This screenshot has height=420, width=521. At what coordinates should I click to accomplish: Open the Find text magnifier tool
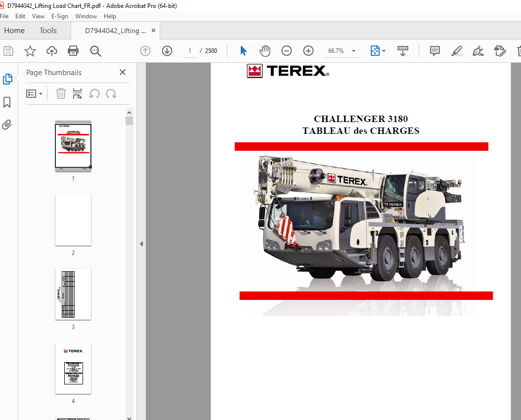(95, 51)
